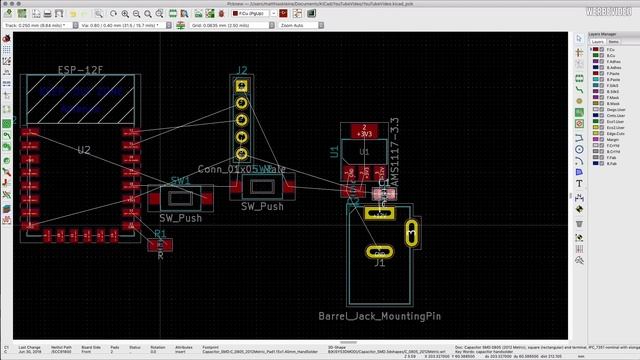
Task: Click the zoom out magnifier
Action: pos(136,13)
